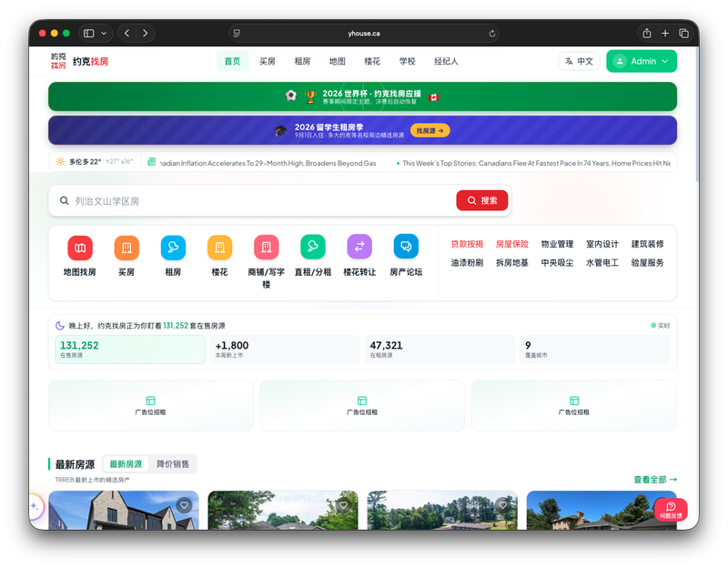Open the 地图 navigation item

pyautogui.click(x=337, y=61)
